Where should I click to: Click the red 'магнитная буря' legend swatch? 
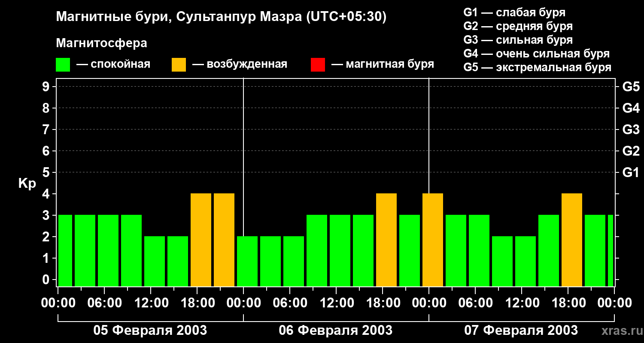click(x=318, y=65)
